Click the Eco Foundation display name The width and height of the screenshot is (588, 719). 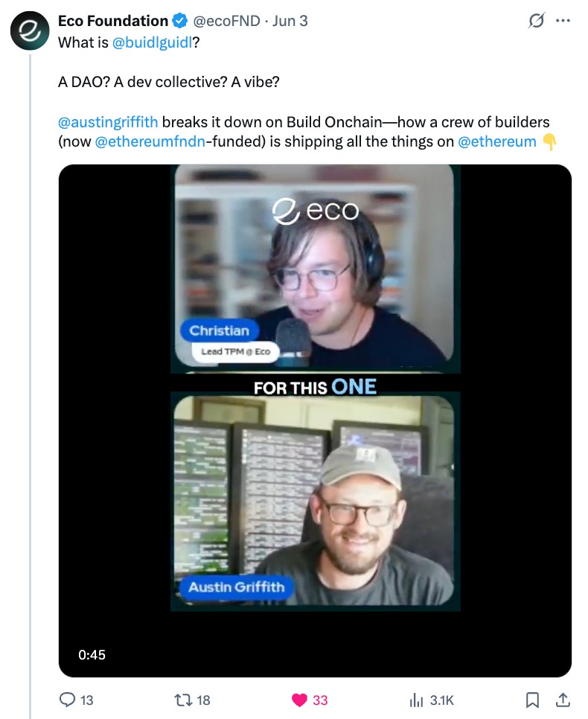pyautogui.click(x=113, y=21)
